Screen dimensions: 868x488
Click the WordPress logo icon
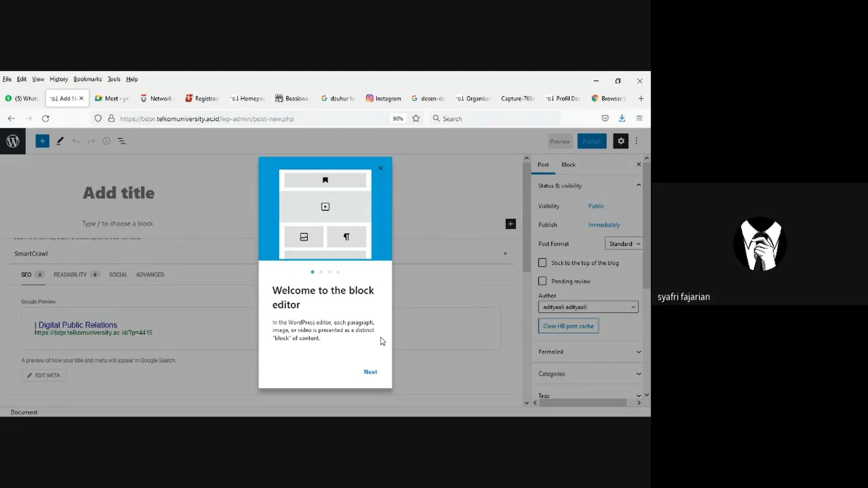pos(13,141)
